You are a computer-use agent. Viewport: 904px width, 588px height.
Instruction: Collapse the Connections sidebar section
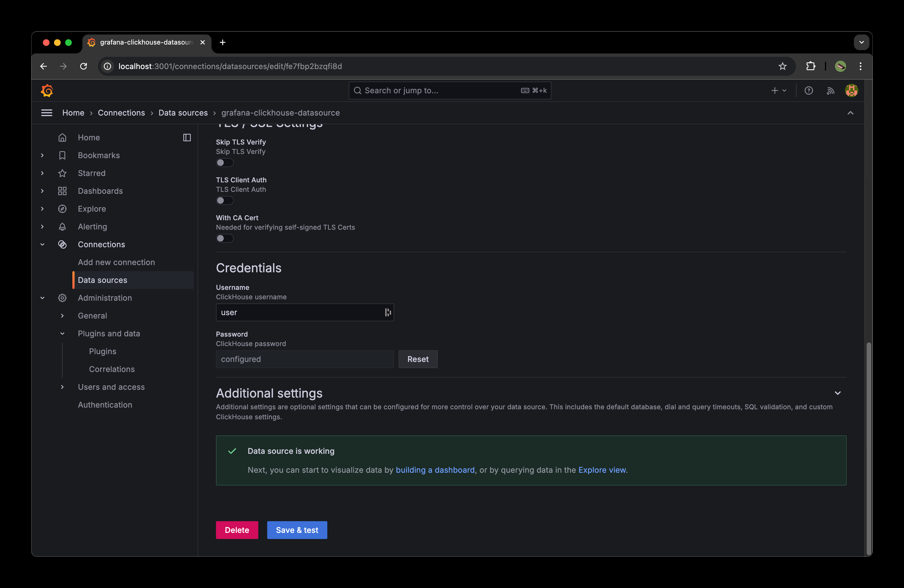(x=42, y=244)
